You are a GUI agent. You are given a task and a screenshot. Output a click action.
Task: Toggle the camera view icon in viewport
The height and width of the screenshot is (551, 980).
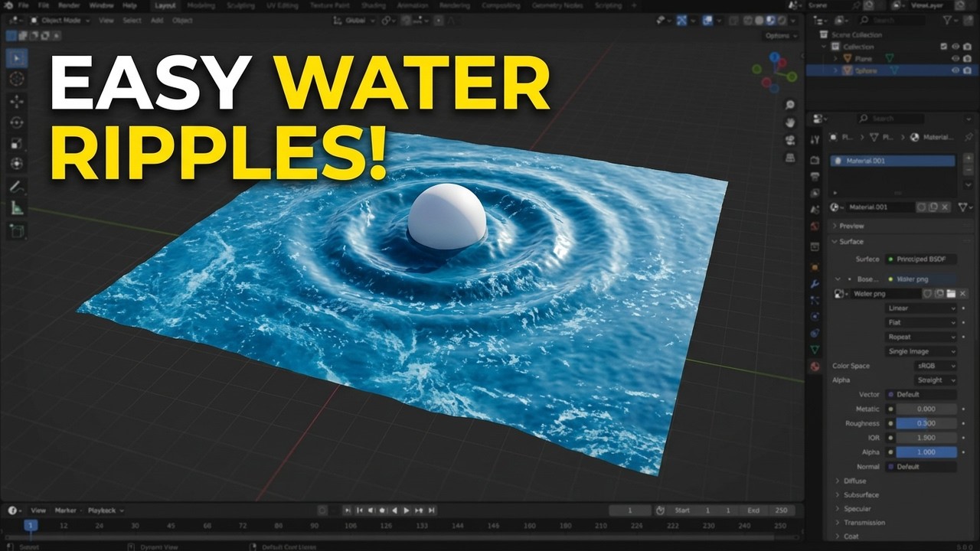(x=790, y=140)
